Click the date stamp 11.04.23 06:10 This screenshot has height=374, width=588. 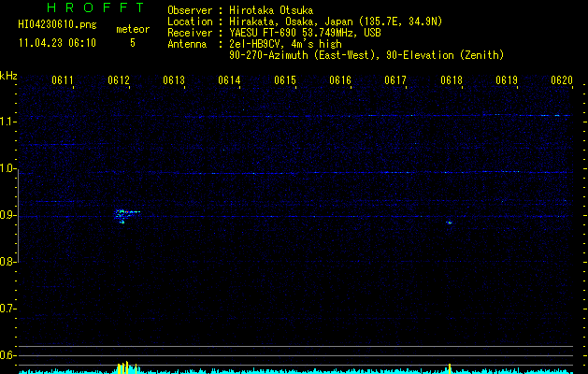click(57, 43)
